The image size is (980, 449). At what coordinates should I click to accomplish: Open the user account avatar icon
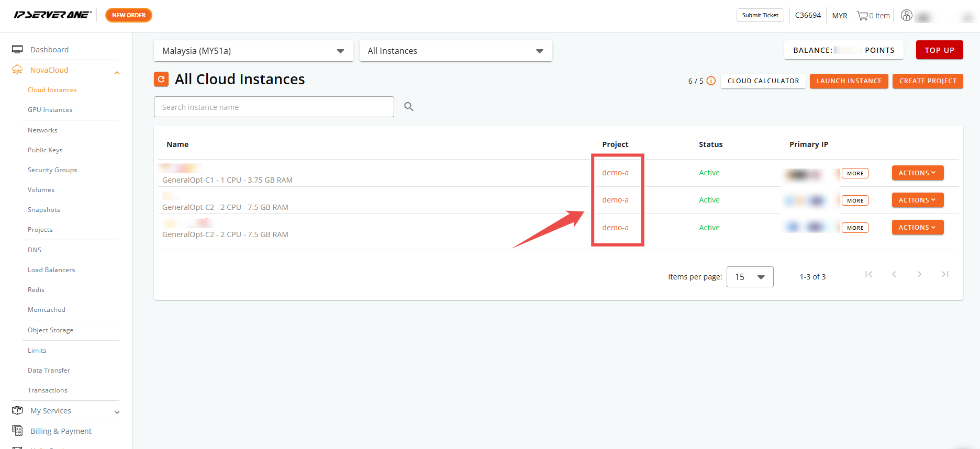907,16
